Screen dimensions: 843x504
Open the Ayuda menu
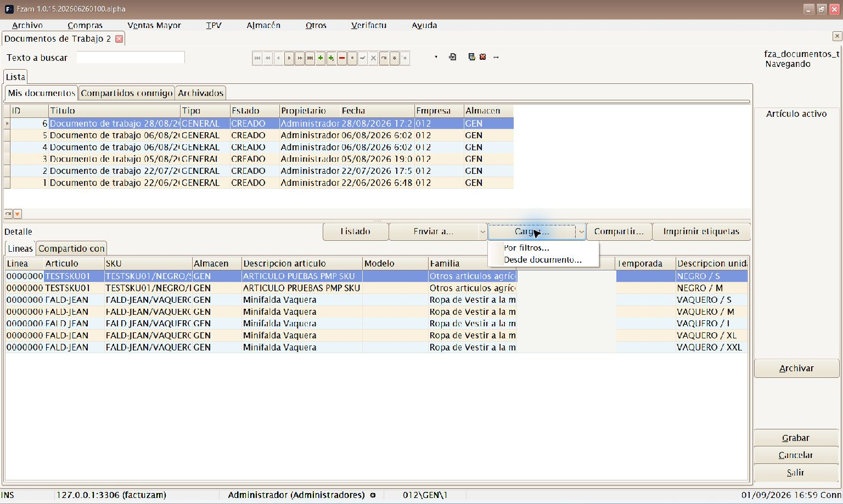424,25
